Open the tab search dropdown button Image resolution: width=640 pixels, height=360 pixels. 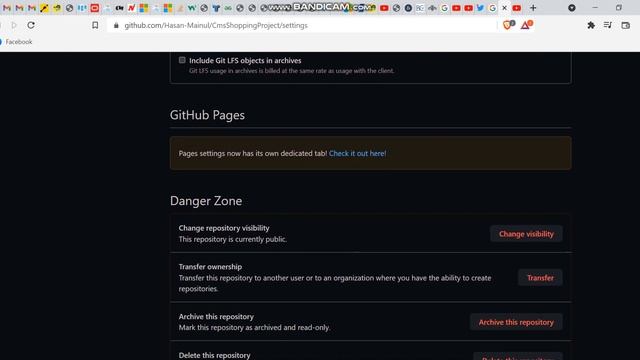click(x=571, y=8)
